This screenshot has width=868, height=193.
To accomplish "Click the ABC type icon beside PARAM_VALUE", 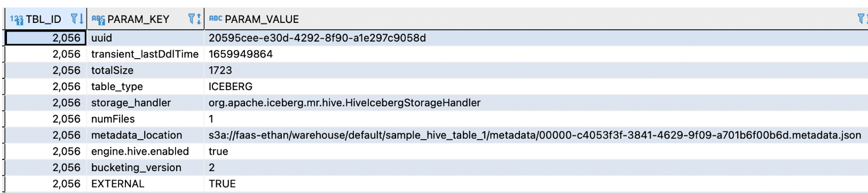I will click(216, 19).
